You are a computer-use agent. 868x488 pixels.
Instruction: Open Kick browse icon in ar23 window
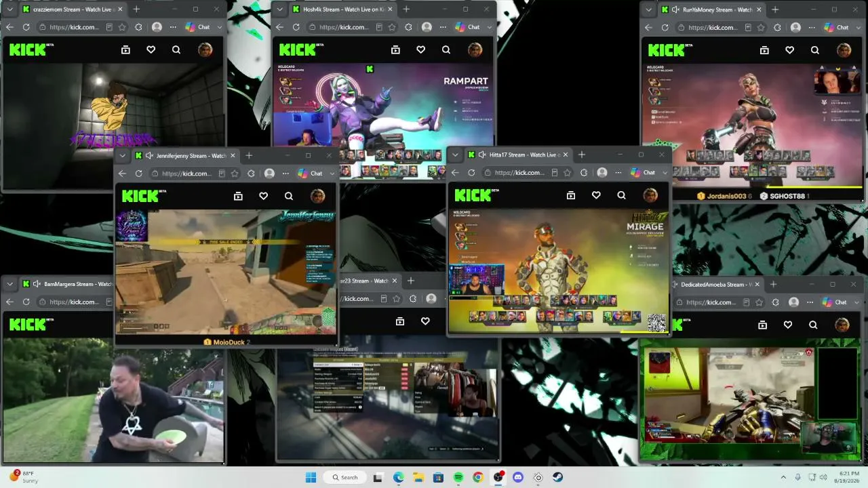400,321
